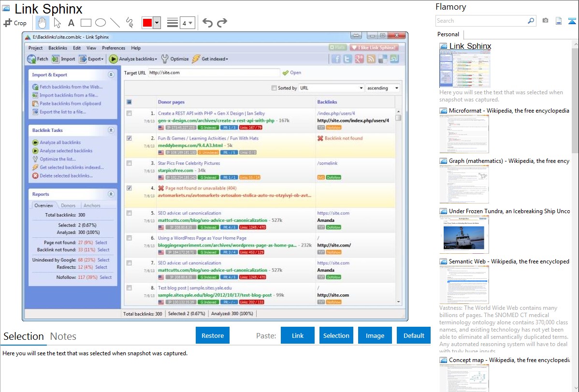Click the Google Plus share icon
This screenshot has width=579, height=392.
click(359, 59)
